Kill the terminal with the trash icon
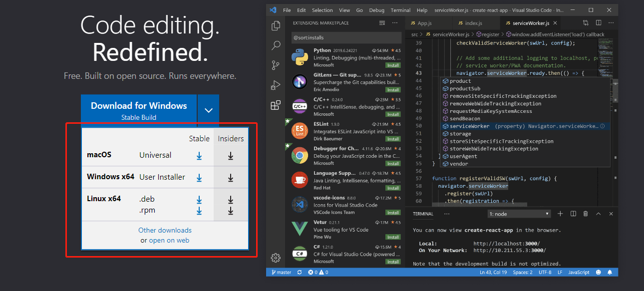Viewport: 644px width, 291px height. pyautogui.click(x=586, y=214)
